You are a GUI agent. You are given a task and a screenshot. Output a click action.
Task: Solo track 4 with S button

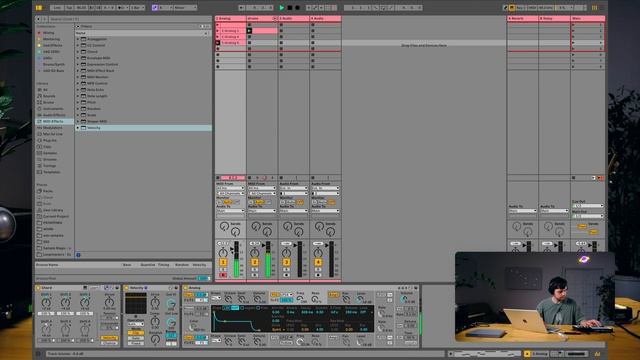click(318, 269)
